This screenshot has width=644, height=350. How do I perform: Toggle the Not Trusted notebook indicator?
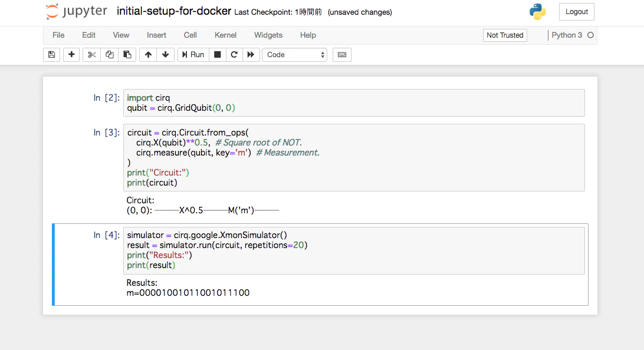tap(505, 35)
